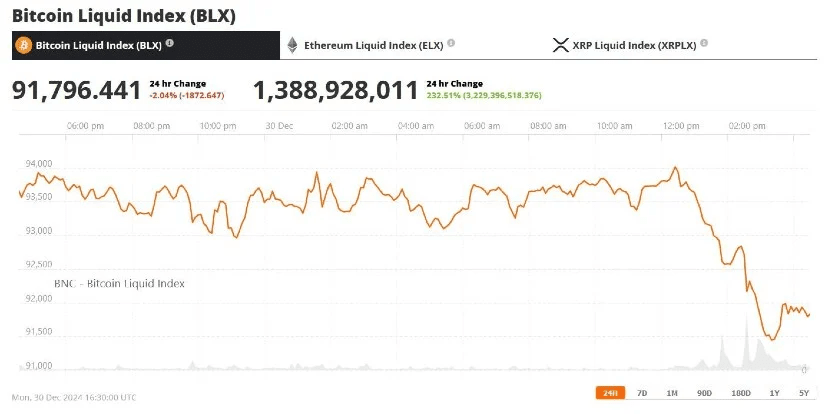The image size is (825, 414).
Task: Show the 1M chart range
Action: tap(672, 391)
